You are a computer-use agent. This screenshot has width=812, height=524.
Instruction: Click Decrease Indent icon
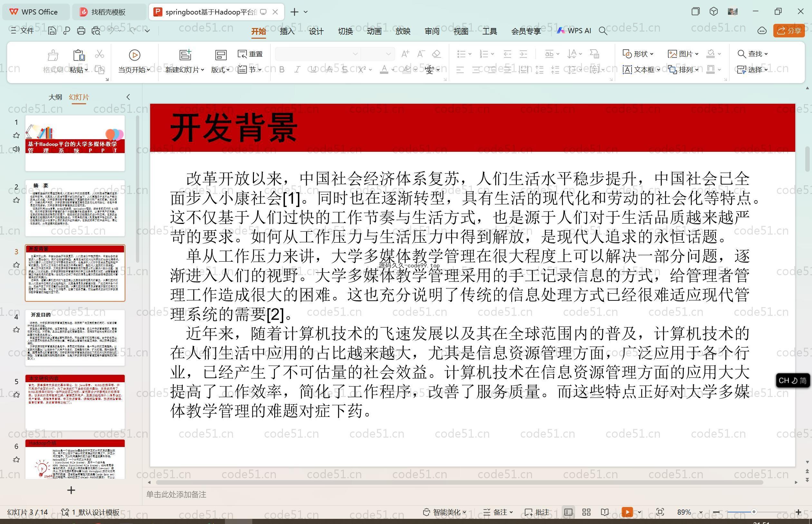(x=507, y=54)
